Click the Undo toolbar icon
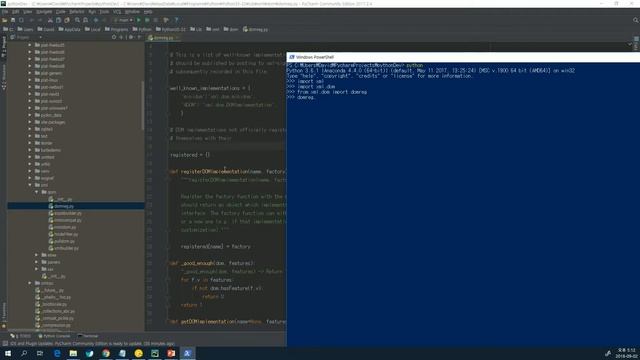The height and width of the screenshot is (360, 640). coord(31,20)
